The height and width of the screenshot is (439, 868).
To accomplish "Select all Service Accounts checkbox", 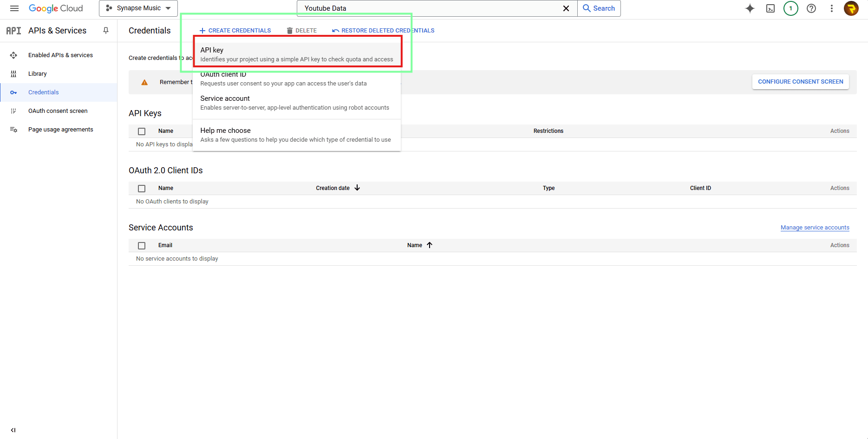I will [142, 246].
